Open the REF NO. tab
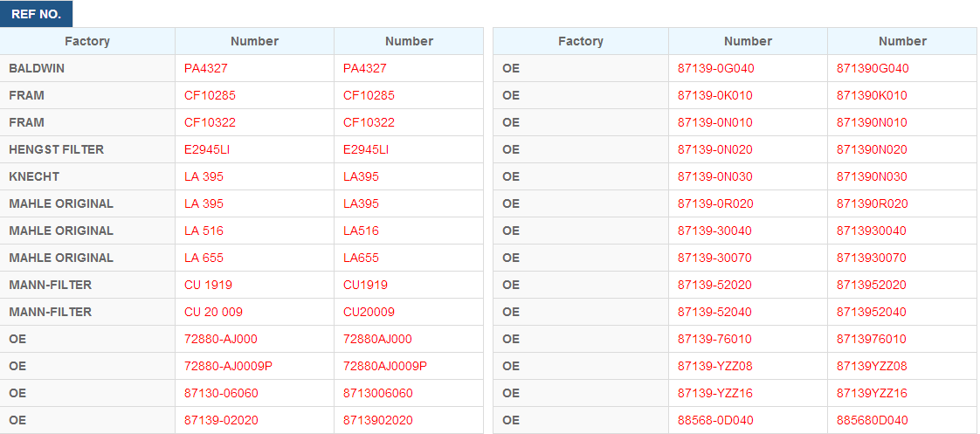Viewport: 980px width, 434px height. click(37, 14)
